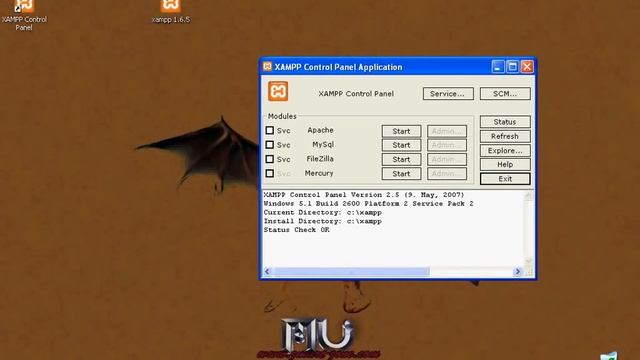This screenshot has width=640, height=360.
Task: Toggle the Svc checkbox for Mercury
Action: (269, 173)
